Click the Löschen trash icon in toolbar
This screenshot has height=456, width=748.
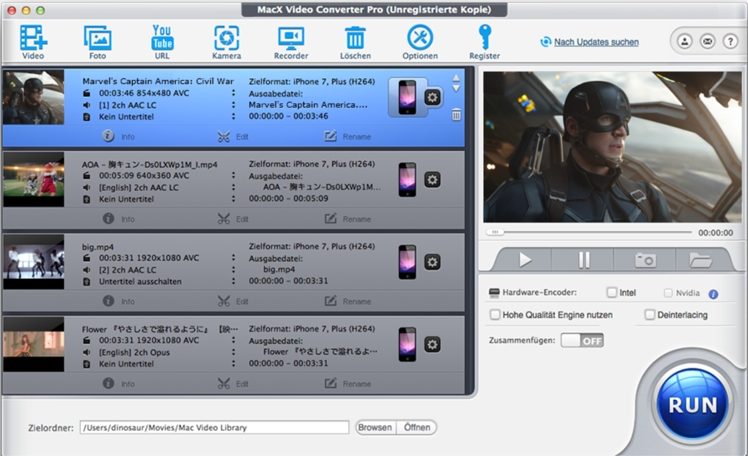pyautogui.click(x=355, y=40)
